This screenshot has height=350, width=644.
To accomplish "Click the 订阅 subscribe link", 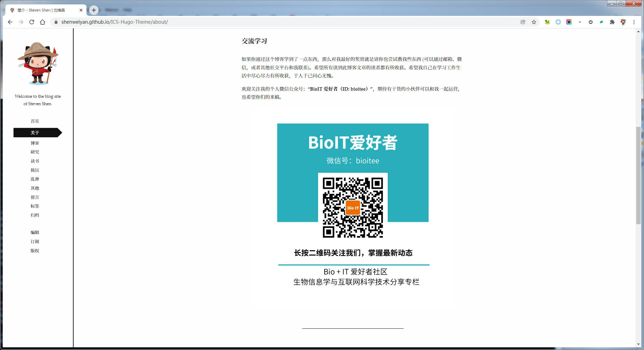I will (x=35, y=241).
